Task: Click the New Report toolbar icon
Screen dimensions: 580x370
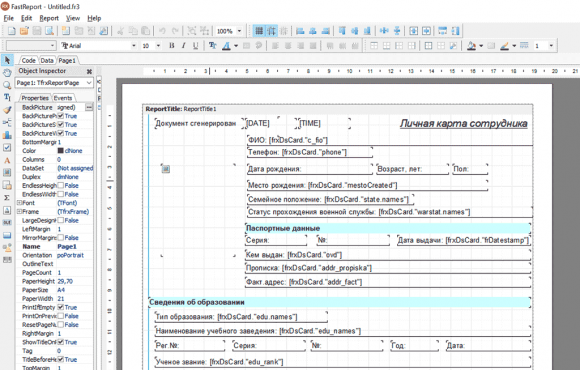Action: tap(11, 31)
